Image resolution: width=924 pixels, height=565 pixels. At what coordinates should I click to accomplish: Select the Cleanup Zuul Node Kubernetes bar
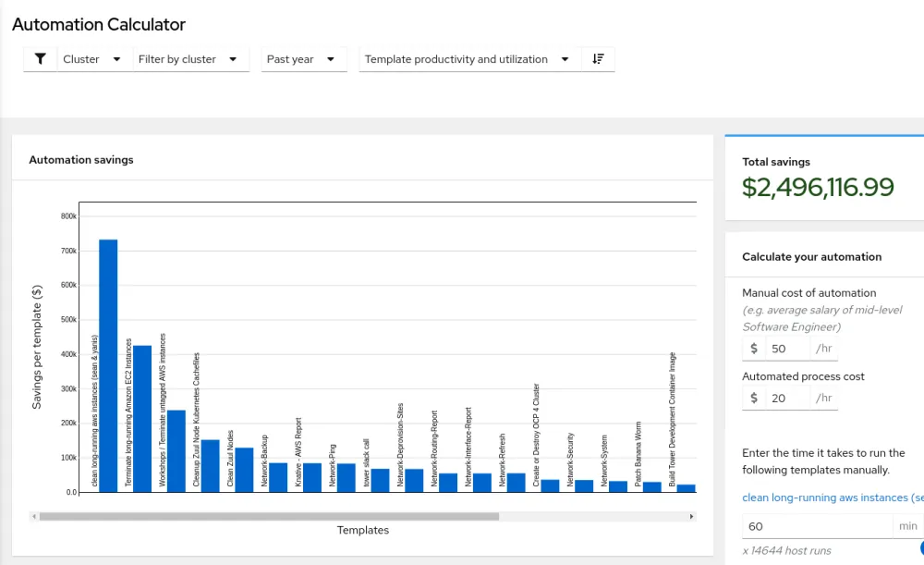(x=211, y=465)
